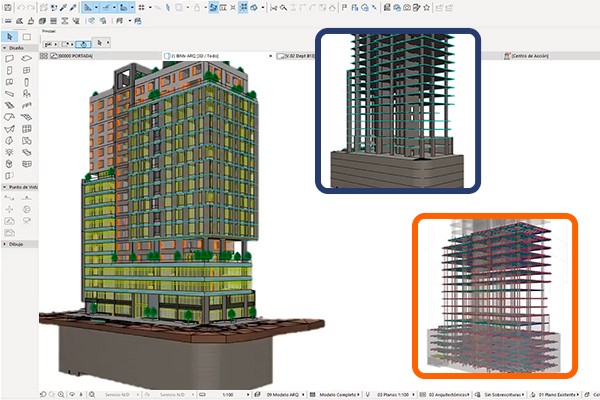Select the Stair tool in Diseño
Viewport: 600px width, 400px height.
(9, 105)
